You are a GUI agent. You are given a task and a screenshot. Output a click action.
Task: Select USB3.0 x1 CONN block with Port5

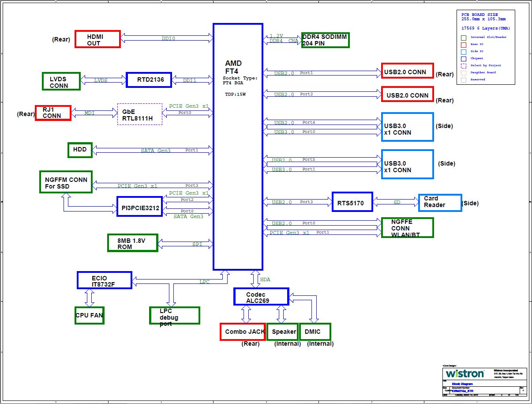[x=408, y=165]
